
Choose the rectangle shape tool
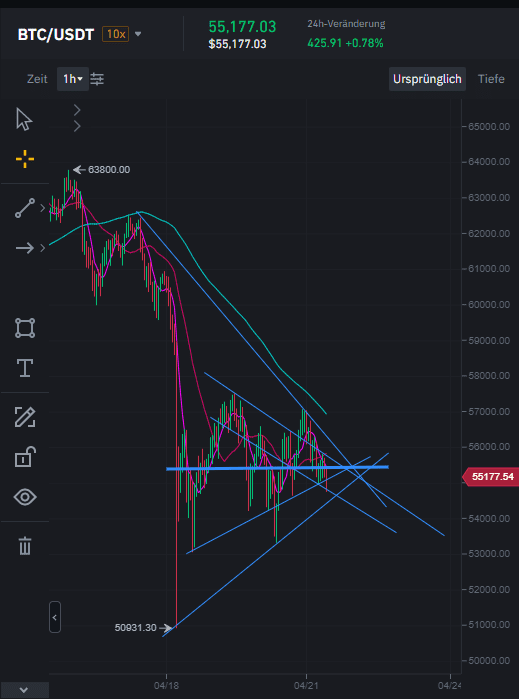[x=25, y=328]
